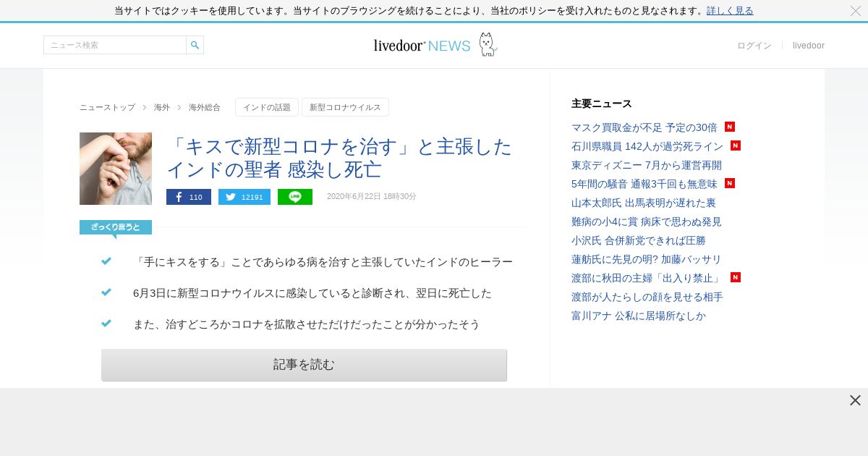Tweet the article via Twitter button
Viewport: 868px width, 456px height.
(x=244, y=197)
